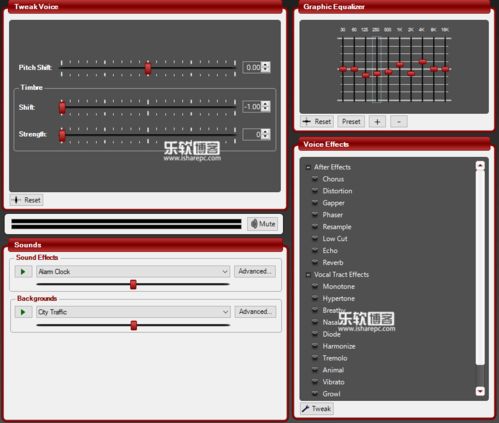The width and height of the screenshot is (499, 423).
Task: Click the Timbre Shift slider handle
Action: (x=62, y=108)
